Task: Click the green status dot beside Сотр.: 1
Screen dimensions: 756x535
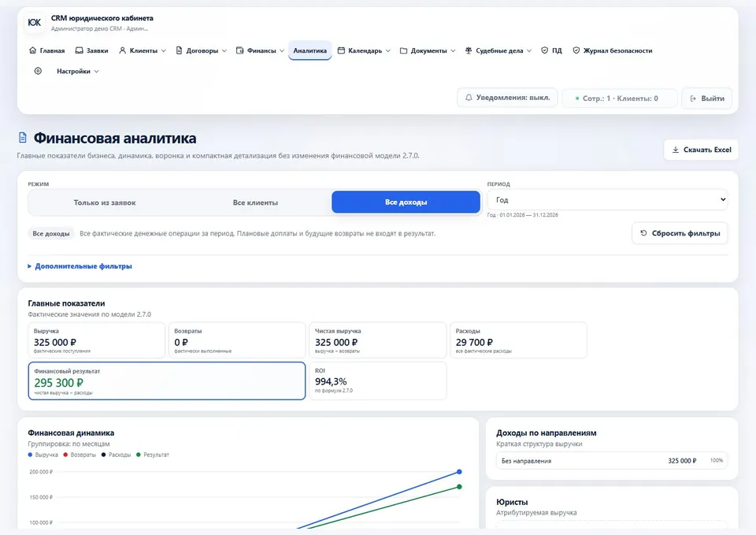Action: (577, 98)
